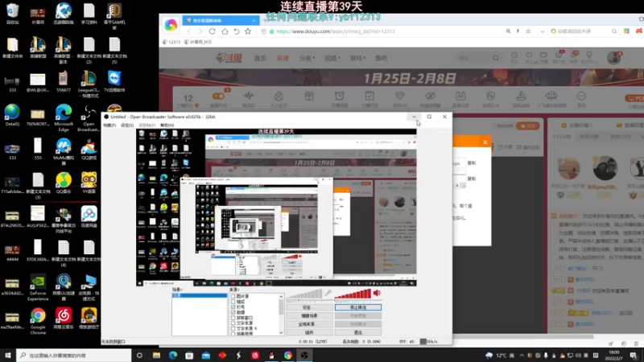Click the 12313 bookmark in browser

tap(171, 42)
